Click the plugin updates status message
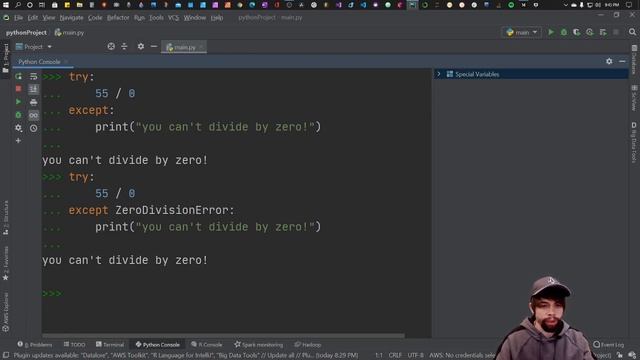The width and height of the screenshot is (640, 360). (186, 356)
